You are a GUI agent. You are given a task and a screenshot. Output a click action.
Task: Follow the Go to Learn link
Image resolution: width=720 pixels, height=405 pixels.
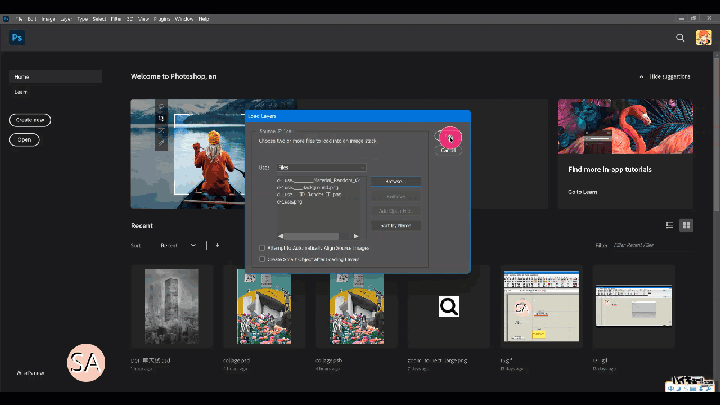[x=583, y=192]
